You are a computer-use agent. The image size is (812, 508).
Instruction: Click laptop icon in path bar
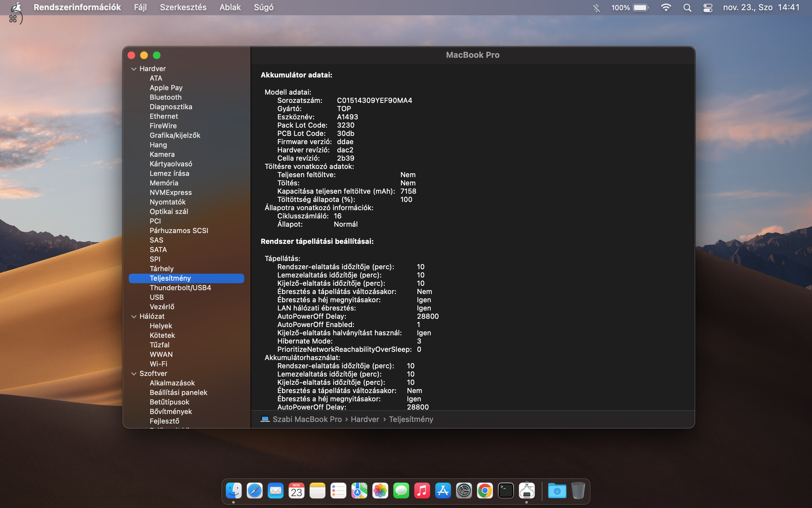pyautogui.click(x=265, y=419)
